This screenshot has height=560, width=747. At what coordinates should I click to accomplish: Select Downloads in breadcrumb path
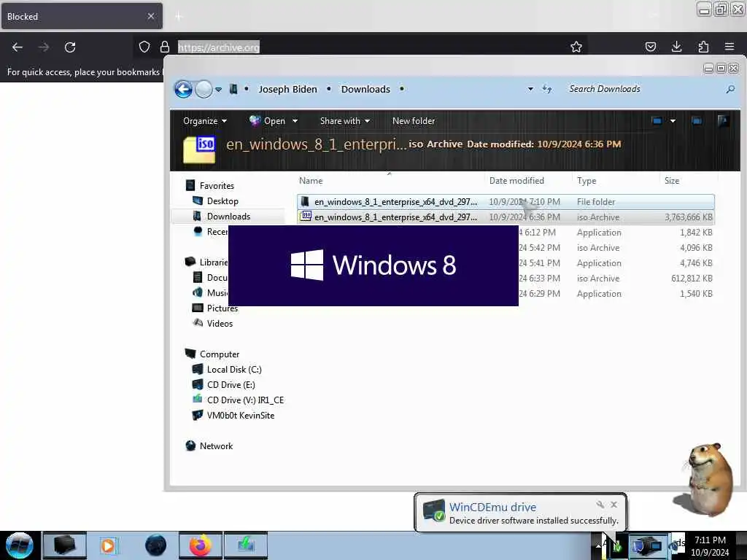click(x=365, y=90)
